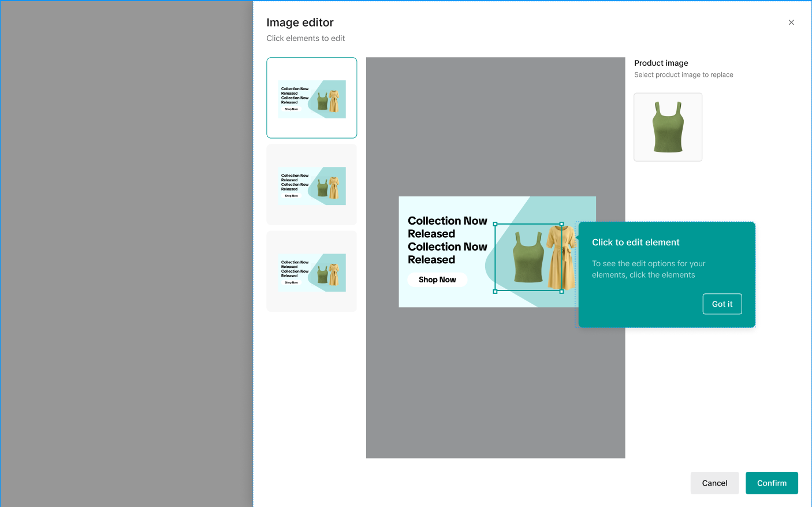Confirm the image edits

(x=772, y=483)
